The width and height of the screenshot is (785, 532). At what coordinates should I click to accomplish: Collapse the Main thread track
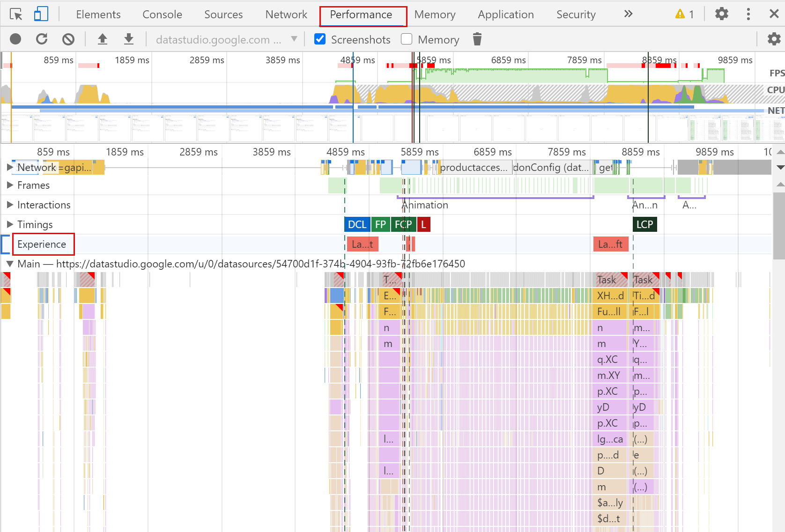(10, 264)
